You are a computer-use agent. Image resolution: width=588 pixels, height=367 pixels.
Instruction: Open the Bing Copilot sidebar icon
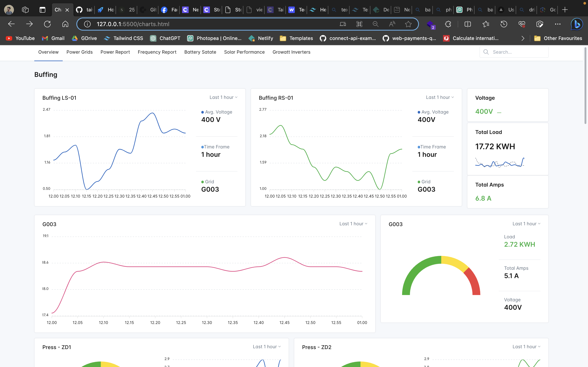(x=577, y=24)
